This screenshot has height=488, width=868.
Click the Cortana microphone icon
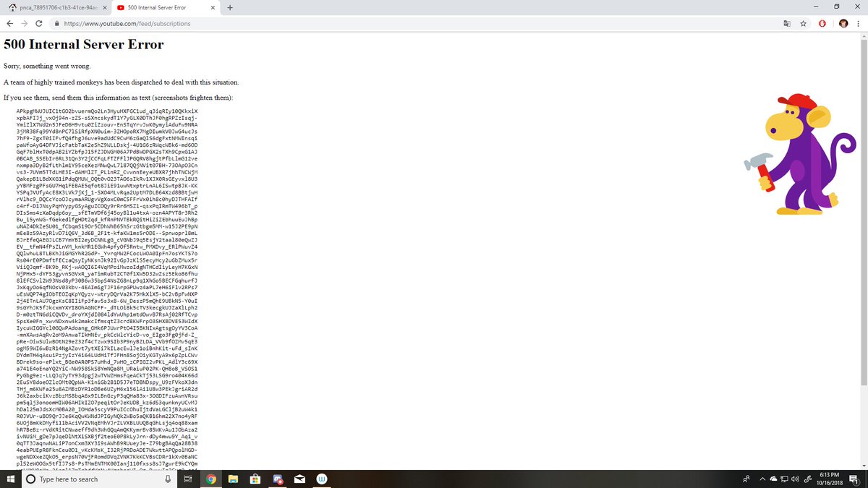(168, 479)
